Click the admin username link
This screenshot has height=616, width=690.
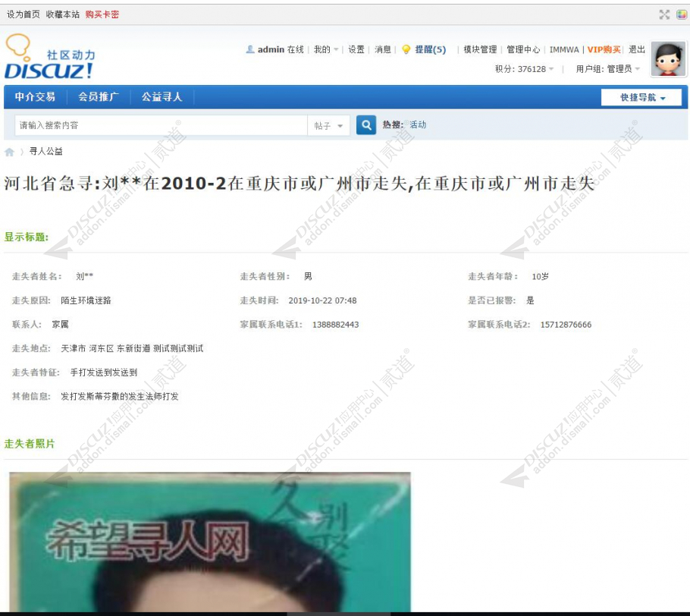[271, 49]
